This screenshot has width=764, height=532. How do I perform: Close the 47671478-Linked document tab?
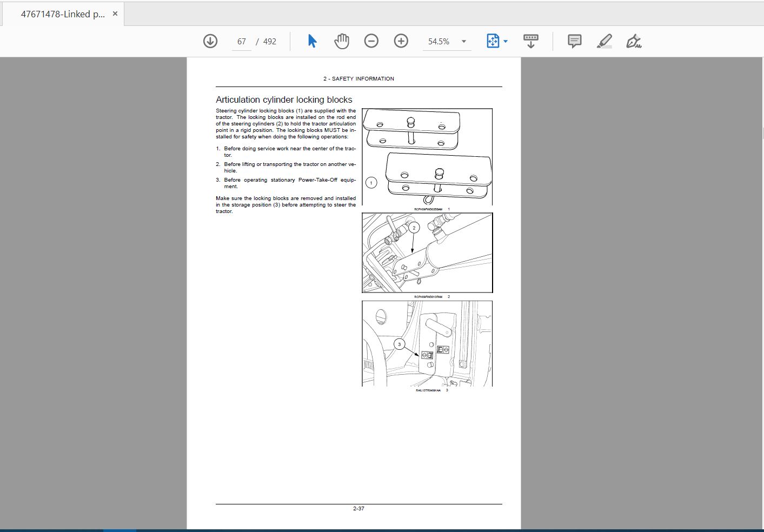pos(115,14)
